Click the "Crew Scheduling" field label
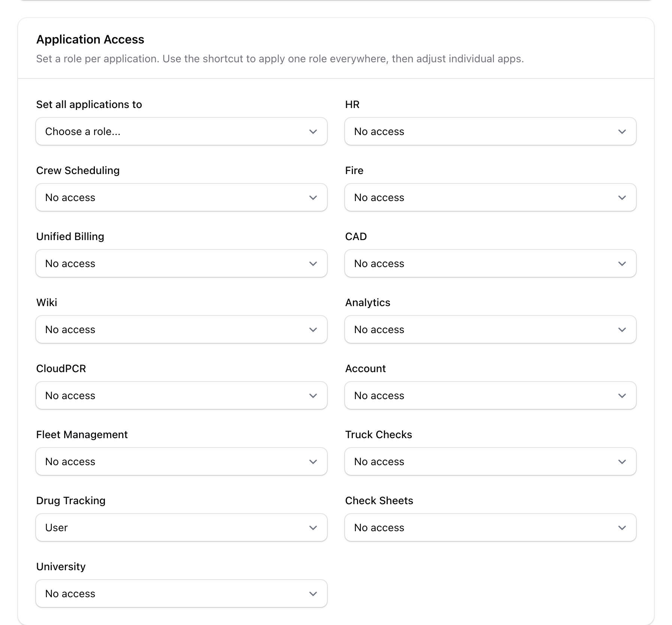This screenshot has width=672, height=625. (x=78, y=170)
